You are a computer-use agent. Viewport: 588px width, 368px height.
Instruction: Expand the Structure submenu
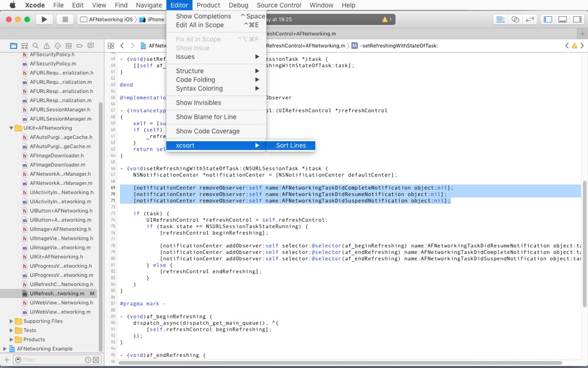(x=216, y=71)
